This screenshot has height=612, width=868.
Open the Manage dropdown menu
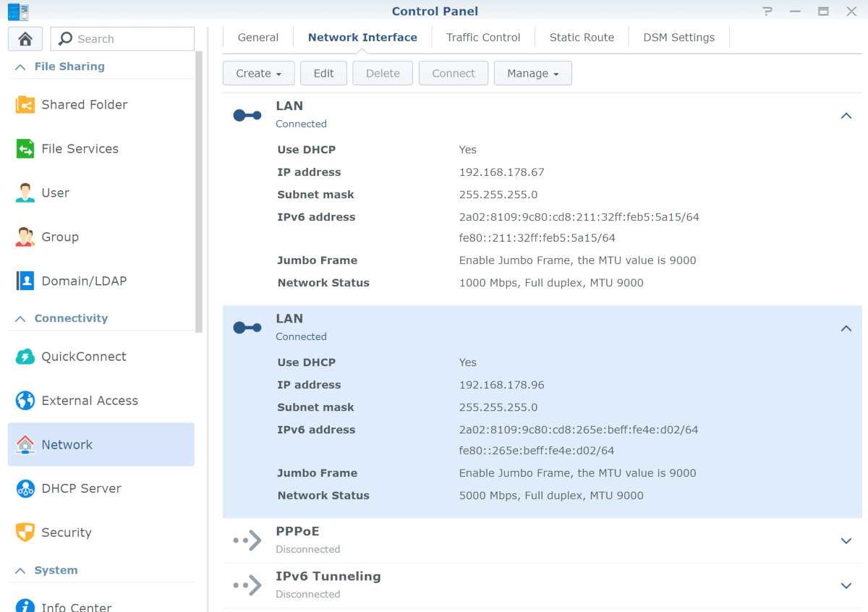[532, 73]
